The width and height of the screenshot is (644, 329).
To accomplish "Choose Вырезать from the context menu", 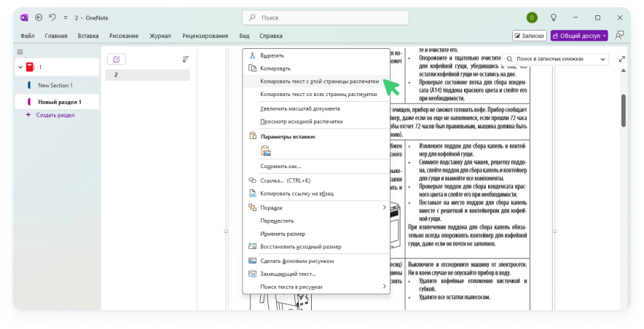I will click(x=316, y=55).
